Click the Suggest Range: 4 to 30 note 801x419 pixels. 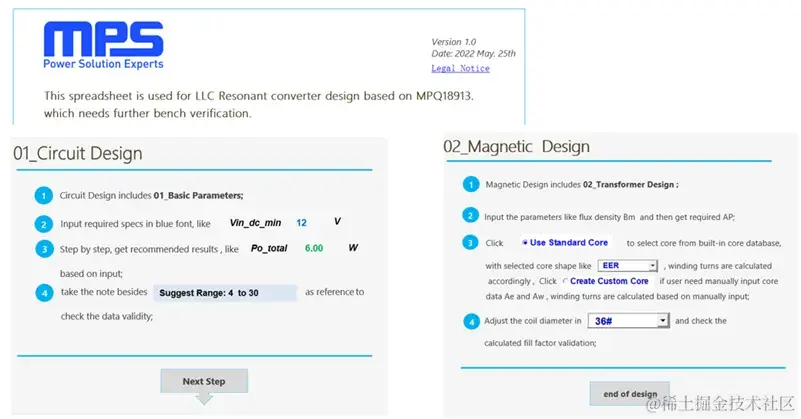(225, 293)
